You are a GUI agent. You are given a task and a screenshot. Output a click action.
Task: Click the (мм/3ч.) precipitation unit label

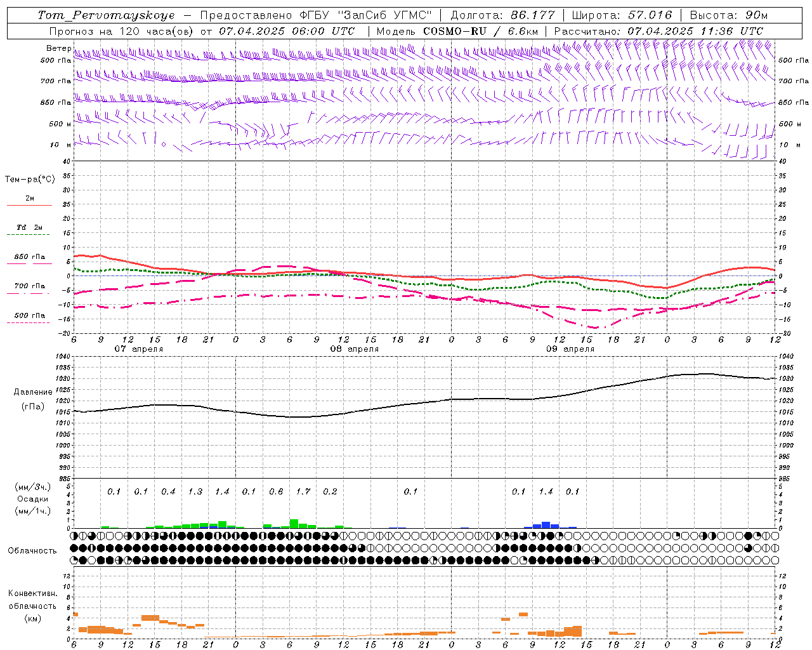pyautogui.click(x=32, y=487)
